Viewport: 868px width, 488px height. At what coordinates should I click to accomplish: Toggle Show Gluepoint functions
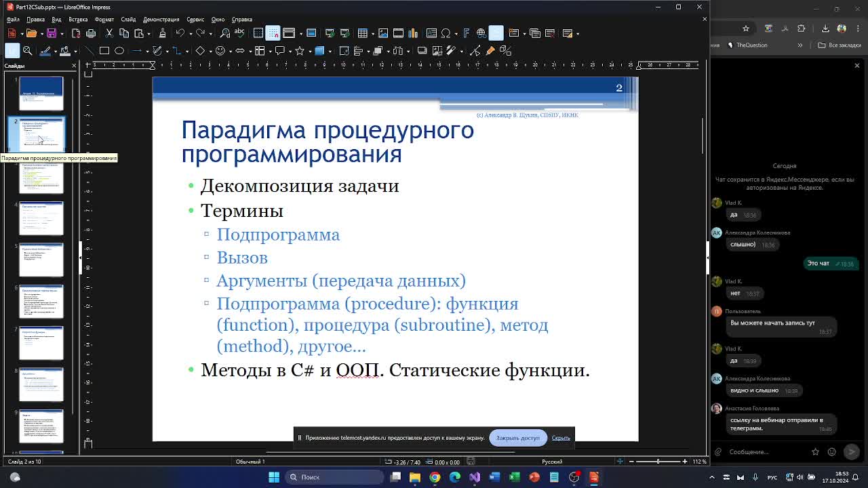[x=490, y=51]
